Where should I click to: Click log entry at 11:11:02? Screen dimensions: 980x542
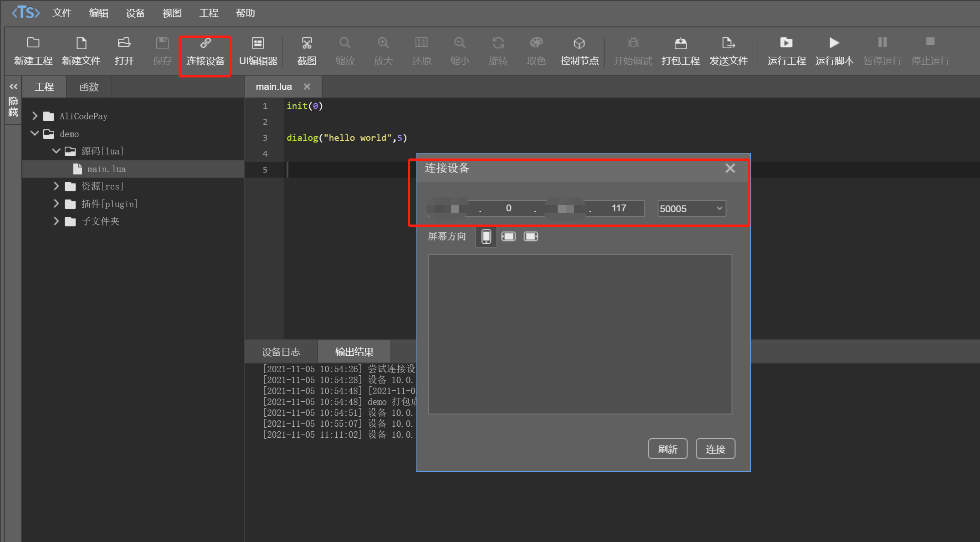pyautogui.click(x=339, y=435)
